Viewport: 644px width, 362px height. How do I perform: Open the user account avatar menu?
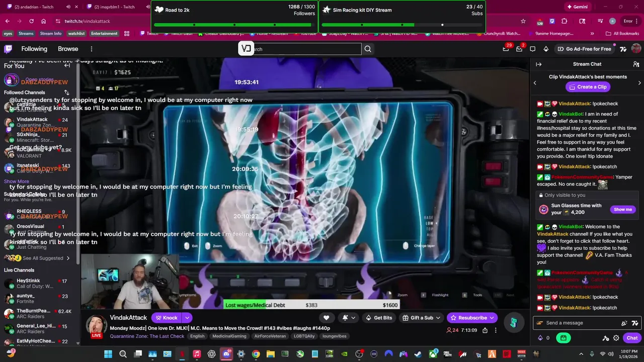636,49
